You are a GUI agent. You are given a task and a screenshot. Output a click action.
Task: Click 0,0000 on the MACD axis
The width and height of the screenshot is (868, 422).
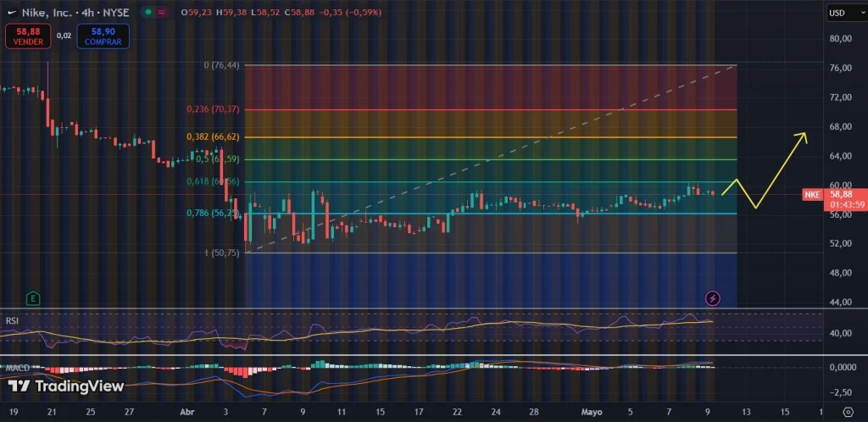[x=843, y=367]
